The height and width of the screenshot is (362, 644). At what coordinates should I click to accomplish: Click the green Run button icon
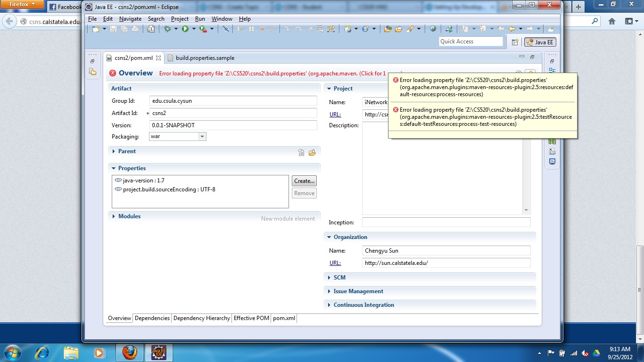point(185,29)
